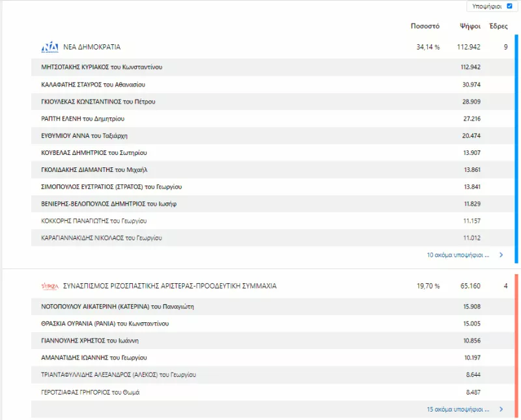Click vote count 11.157
This screenshot has width=521, height=420.
point(472,221)
